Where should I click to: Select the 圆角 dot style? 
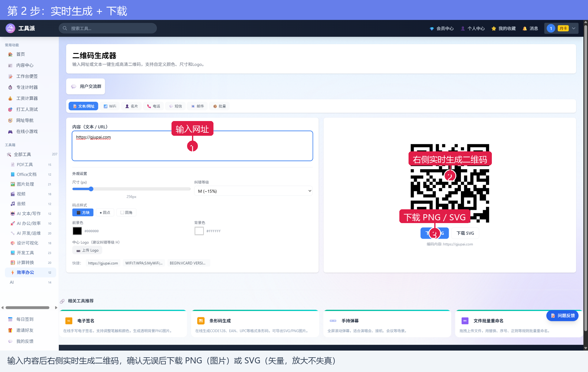coord(126,212)
